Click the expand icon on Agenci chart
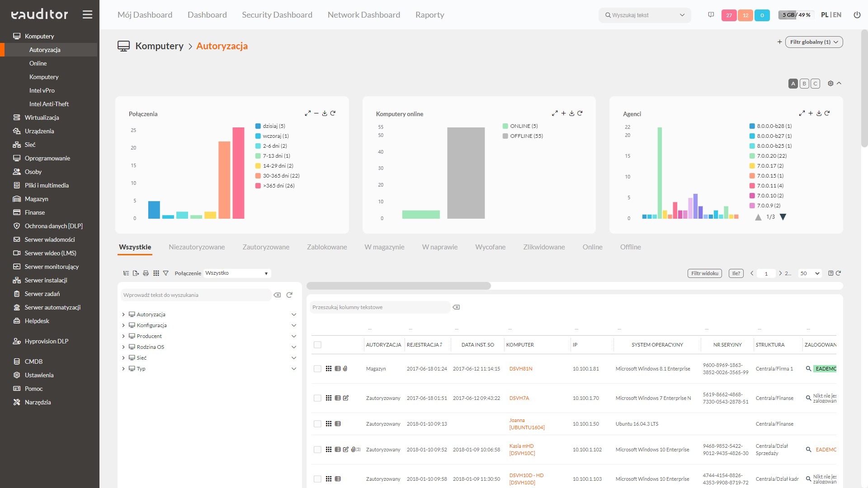Image resolution: width=868 pixels, height=488 pixels. click(801, 114)
